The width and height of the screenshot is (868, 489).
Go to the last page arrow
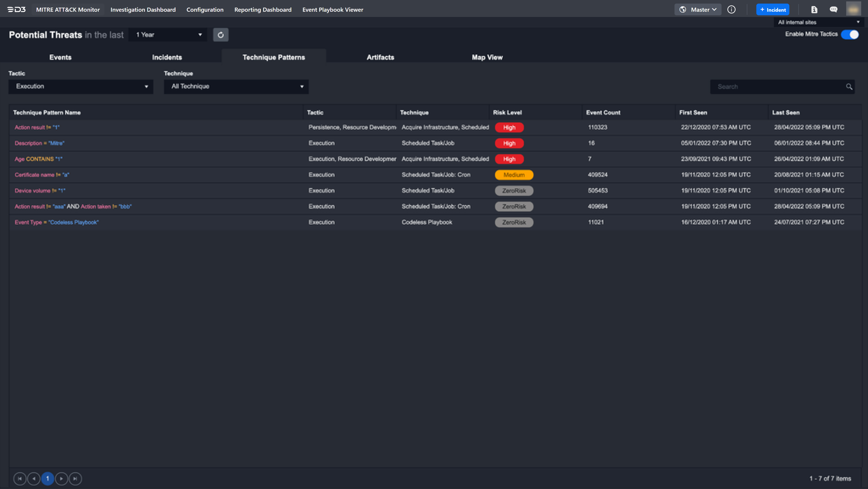(75, 478)
